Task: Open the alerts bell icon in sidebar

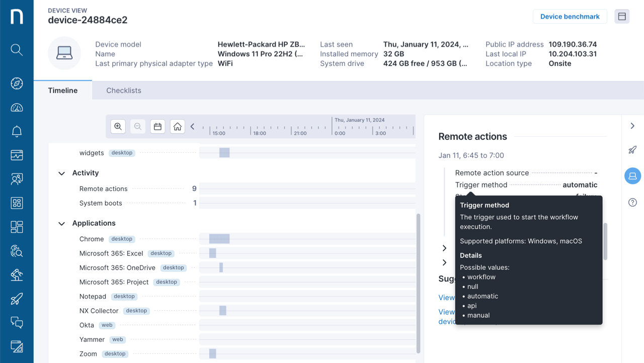Action: [x=17, y=131]
